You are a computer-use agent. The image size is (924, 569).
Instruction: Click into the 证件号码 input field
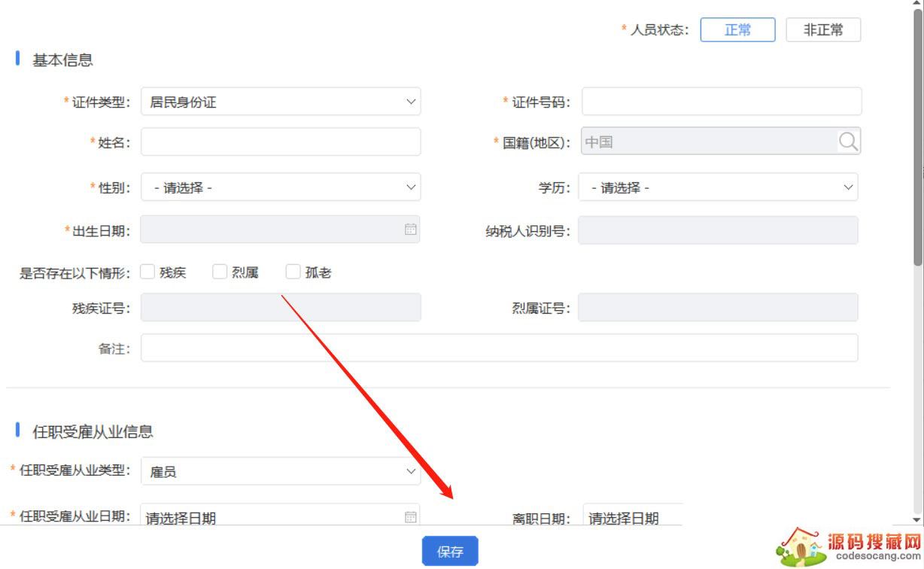point(721,102)
